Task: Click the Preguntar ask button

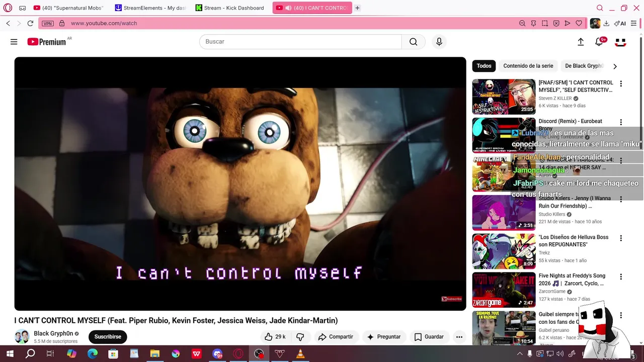Action: click(x=384, y=337)
